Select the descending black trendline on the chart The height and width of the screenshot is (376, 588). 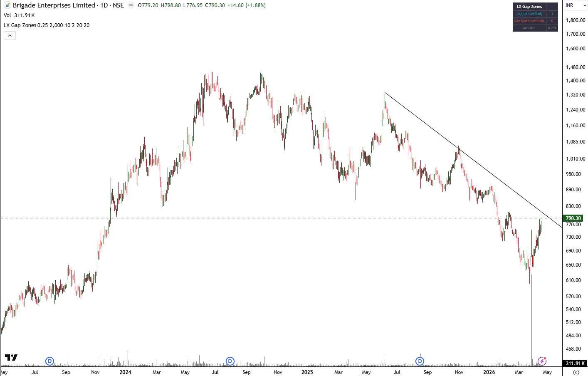[x=473, y=160]
